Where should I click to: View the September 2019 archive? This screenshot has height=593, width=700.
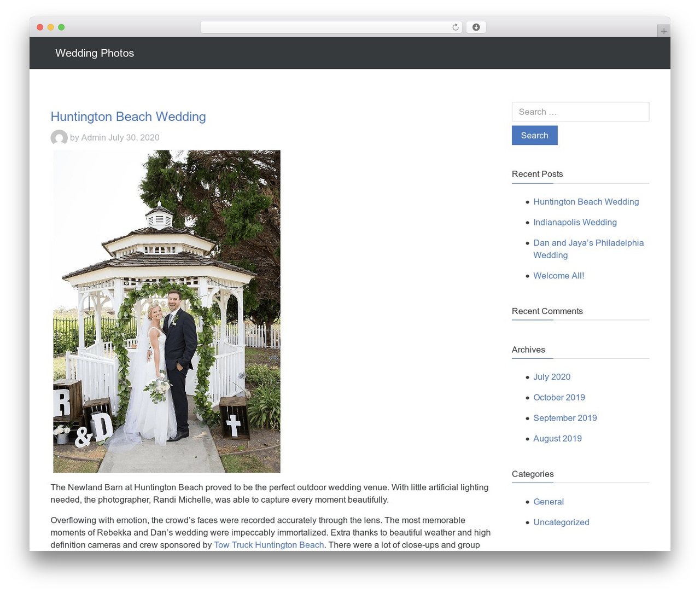coord(565,418)
